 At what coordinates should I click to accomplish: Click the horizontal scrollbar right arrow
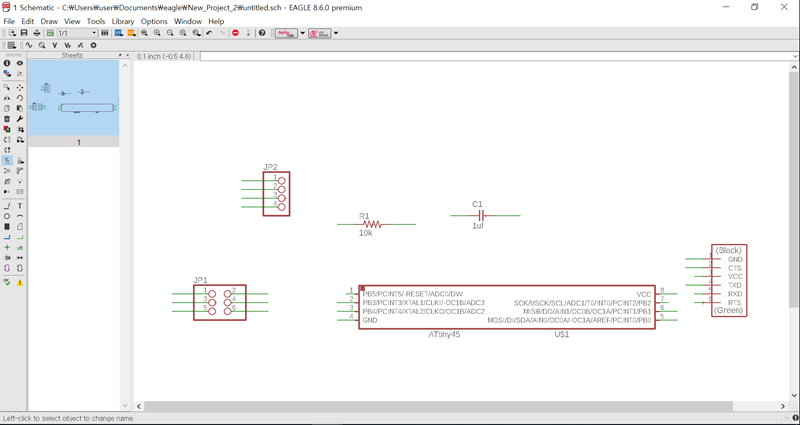coord(784,406)
